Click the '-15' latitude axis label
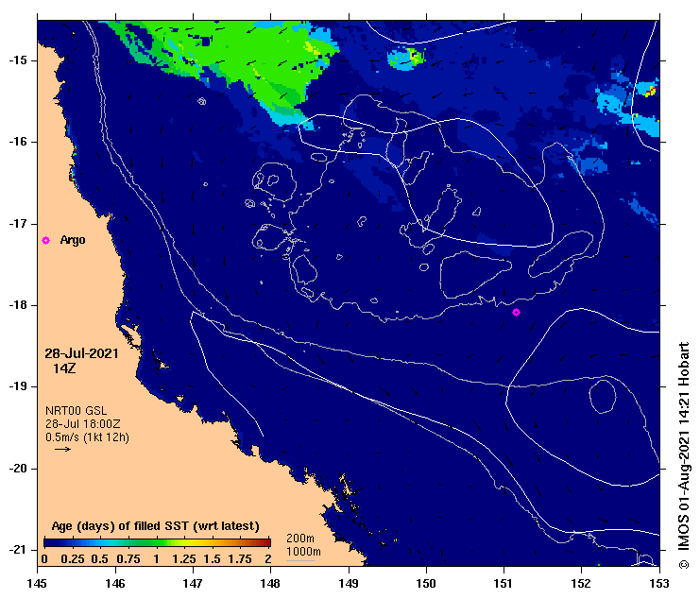 18,60
